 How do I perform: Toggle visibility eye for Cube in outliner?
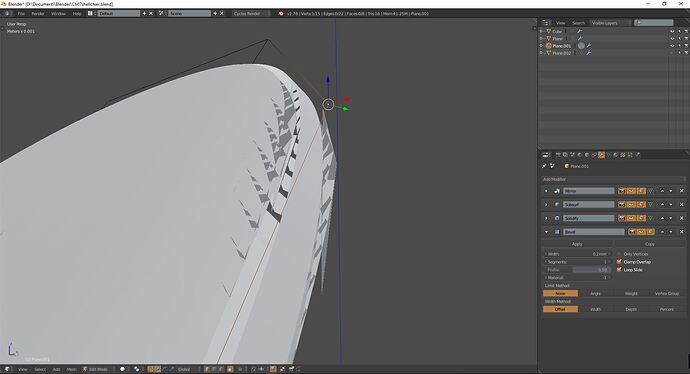[x=672, y=32]
